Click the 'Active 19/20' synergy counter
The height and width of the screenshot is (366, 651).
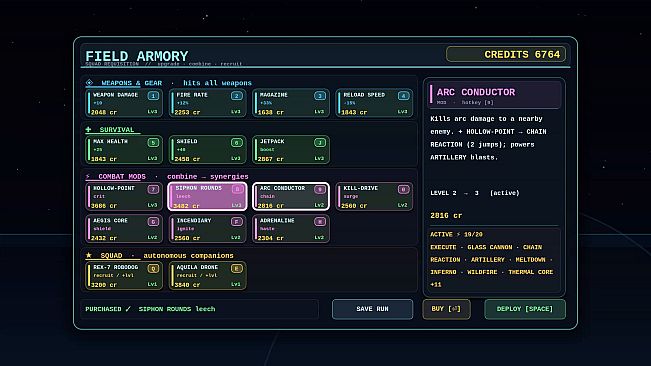456,234
